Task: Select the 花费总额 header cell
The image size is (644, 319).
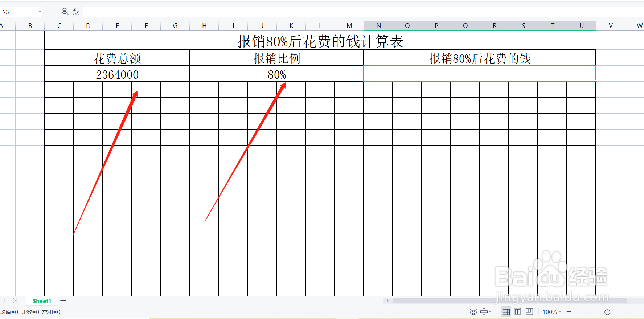Action: click(117, 57)
